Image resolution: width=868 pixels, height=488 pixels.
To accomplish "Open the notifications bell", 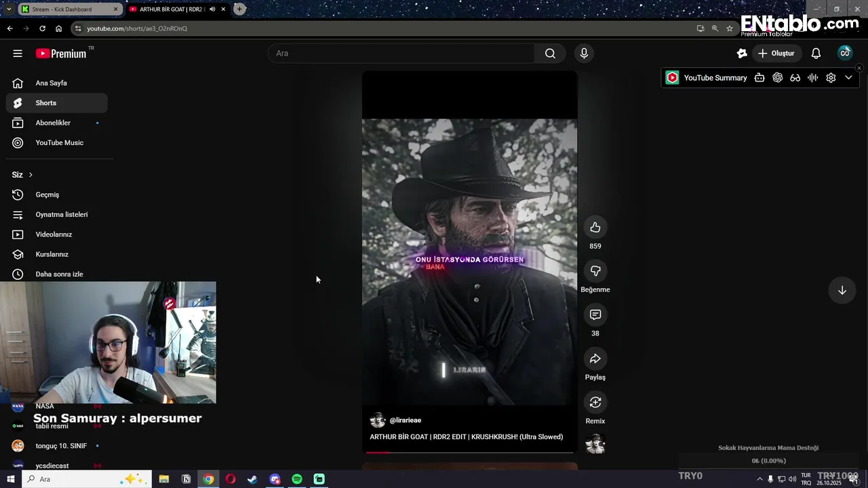I will (816, 54).
